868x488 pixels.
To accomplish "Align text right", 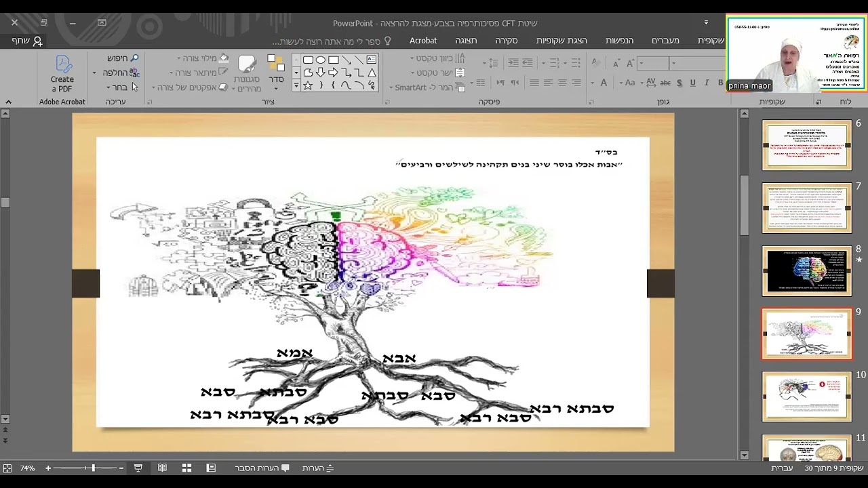I will point(576,83).
